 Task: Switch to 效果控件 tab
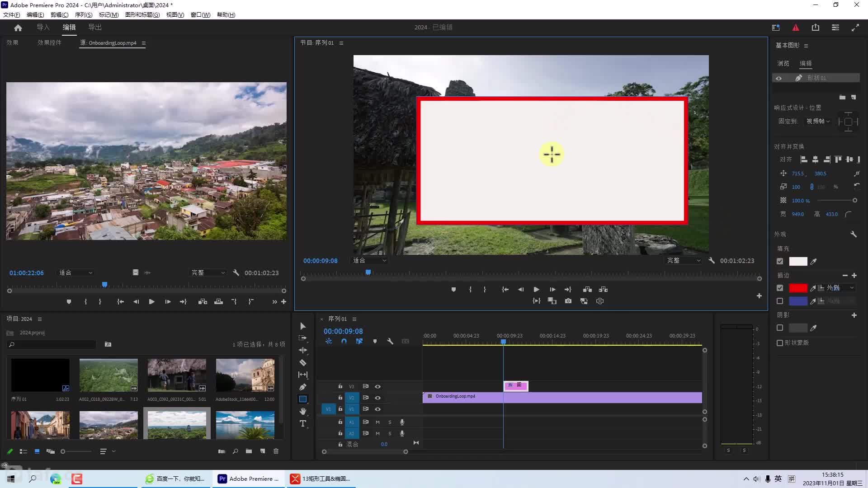49,42
